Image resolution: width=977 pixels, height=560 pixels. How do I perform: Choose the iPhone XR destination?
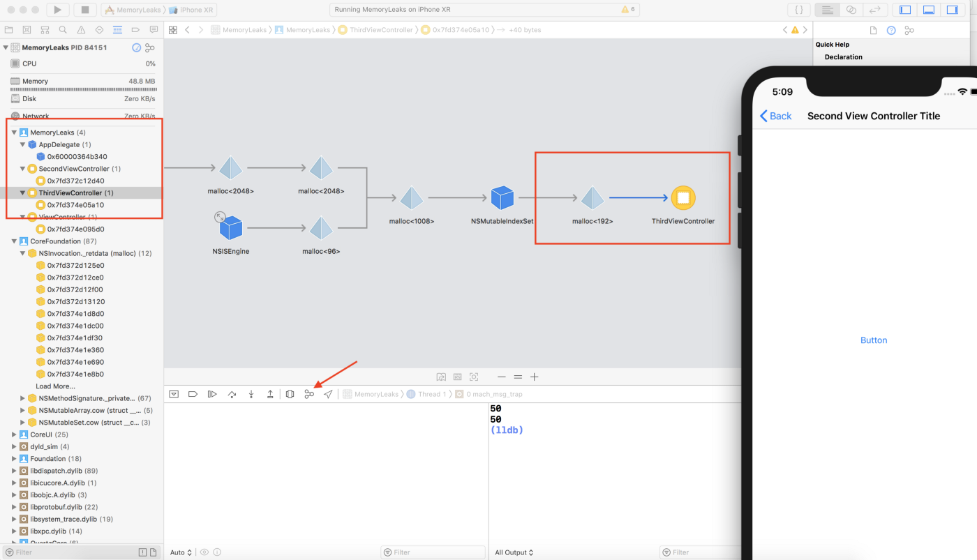(x=193, y=10)
